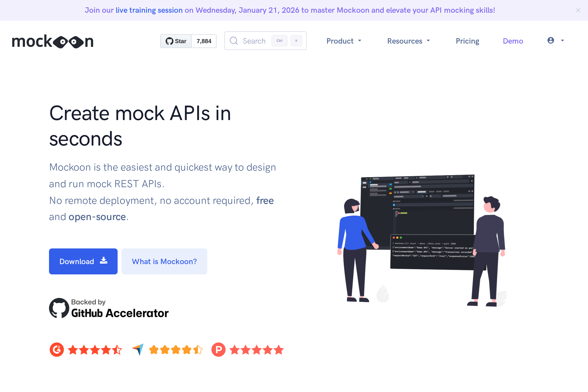Click the GitHub Star button
The image size is (588, 392).
pyautogui.click(x=176, y=41)
